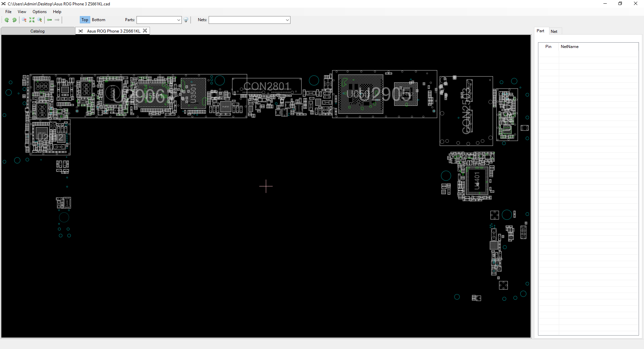Viewport: 644px width, 349px height.
Task: Click inside the Parts text field
Action: 156,20
